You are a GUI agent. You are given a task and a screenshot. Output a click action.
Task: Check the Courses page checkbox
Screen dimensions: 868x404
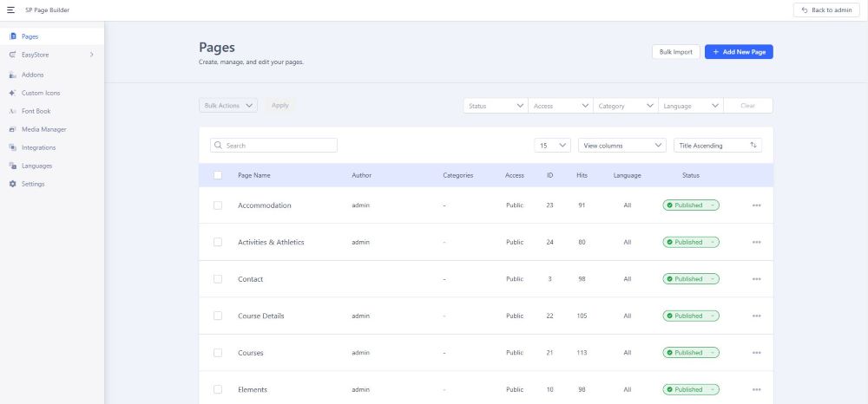click(x=218, y=353)
